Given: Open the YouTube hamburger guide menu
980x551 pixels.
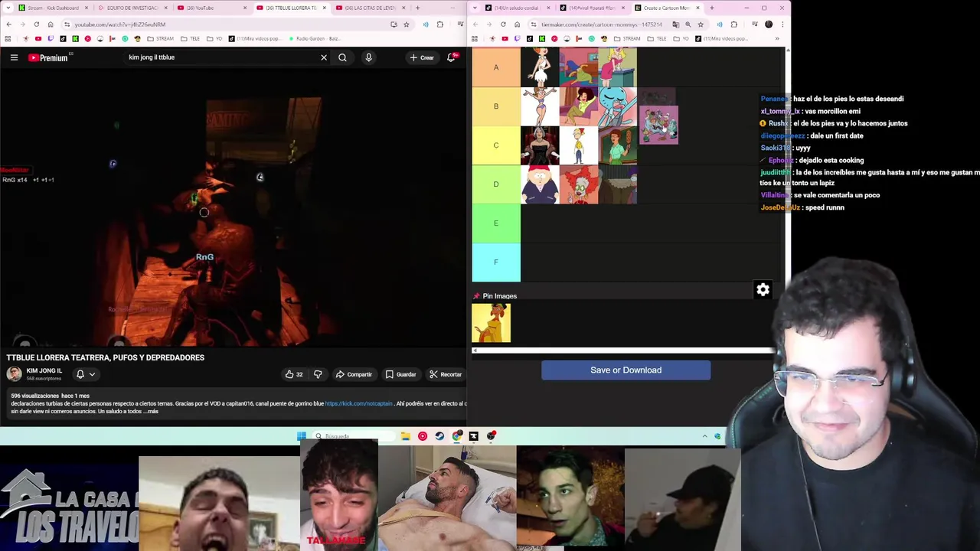Looking at the screenshot, I should pos(14,57).
